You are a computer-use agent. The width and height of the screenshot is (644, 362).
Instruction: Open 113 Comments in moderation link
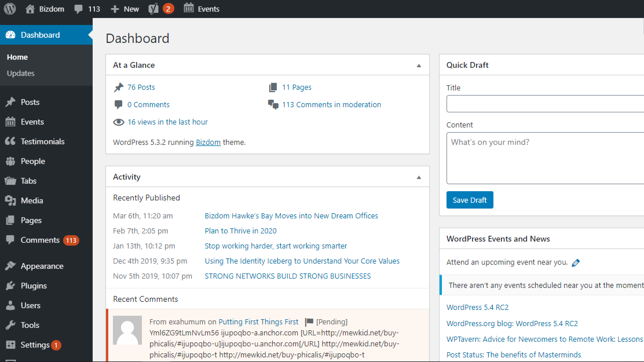331,104
